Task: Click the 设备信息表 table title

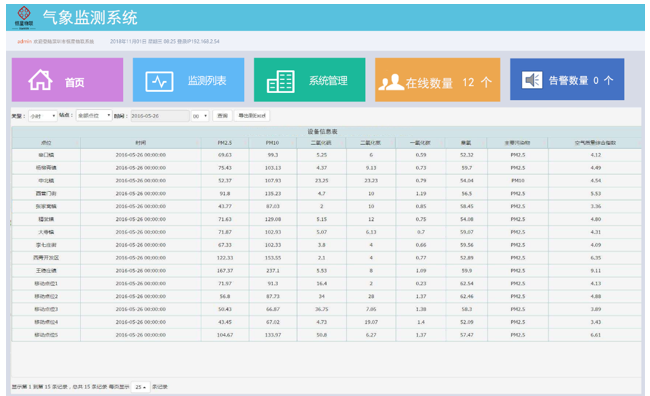Action: click(x=322, y=131)
